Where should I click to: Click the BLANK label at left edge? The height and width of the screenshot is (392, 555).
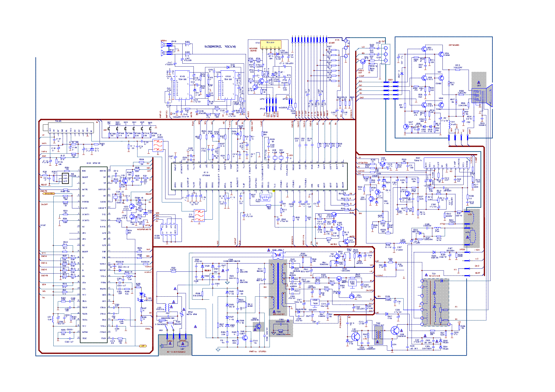point(43,225)
